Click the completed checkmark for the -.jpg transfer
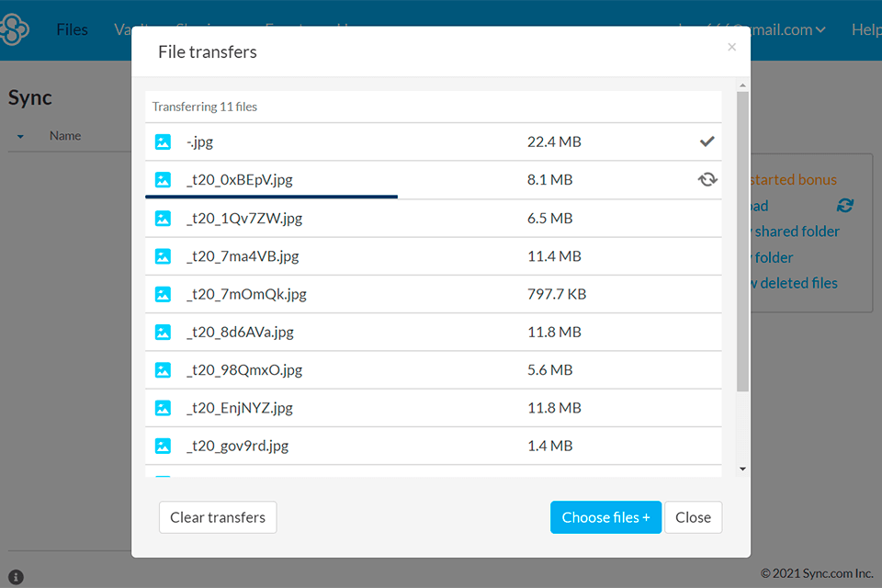 point(707,141)
